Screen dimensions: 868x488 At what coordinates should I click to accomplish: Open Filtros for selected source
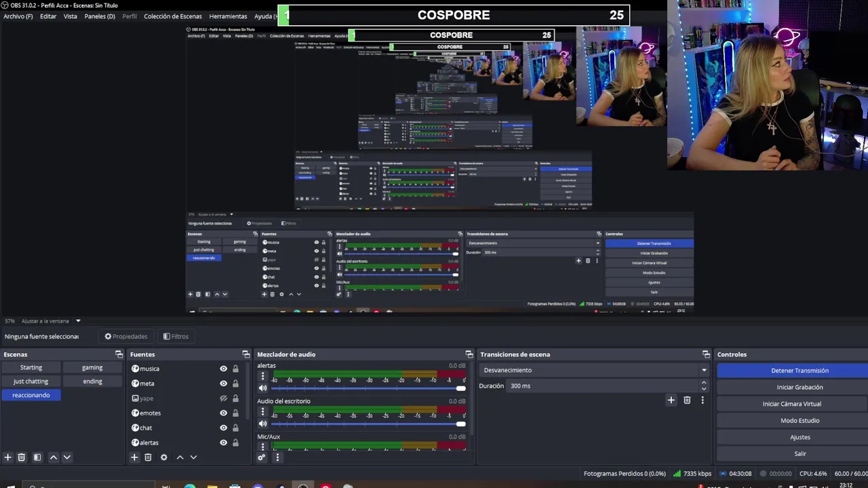pyautogui.click(x=176, y=336)
